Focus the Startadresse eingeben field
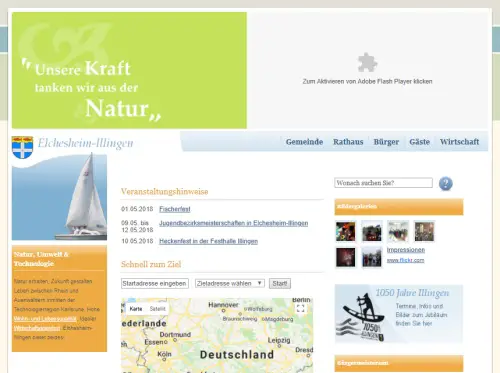The width and height of the screenshot is (500, 373). (x=155, y=283)
